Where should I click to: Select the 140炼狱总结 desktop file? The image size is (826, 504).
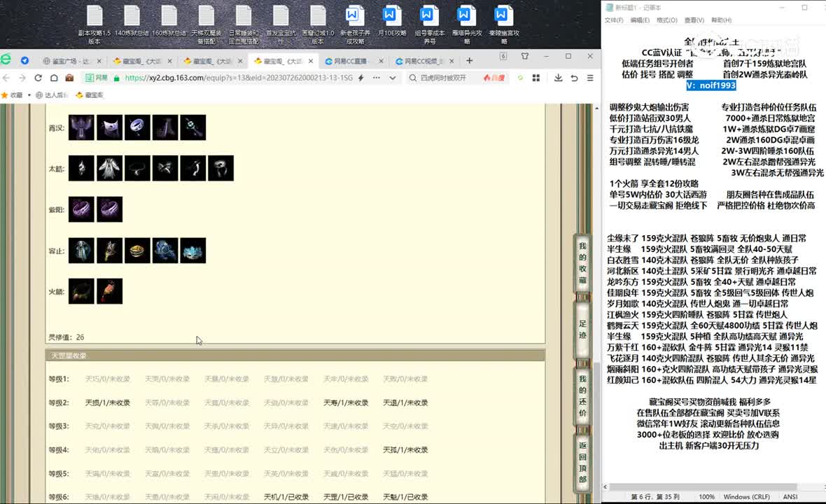132,21
